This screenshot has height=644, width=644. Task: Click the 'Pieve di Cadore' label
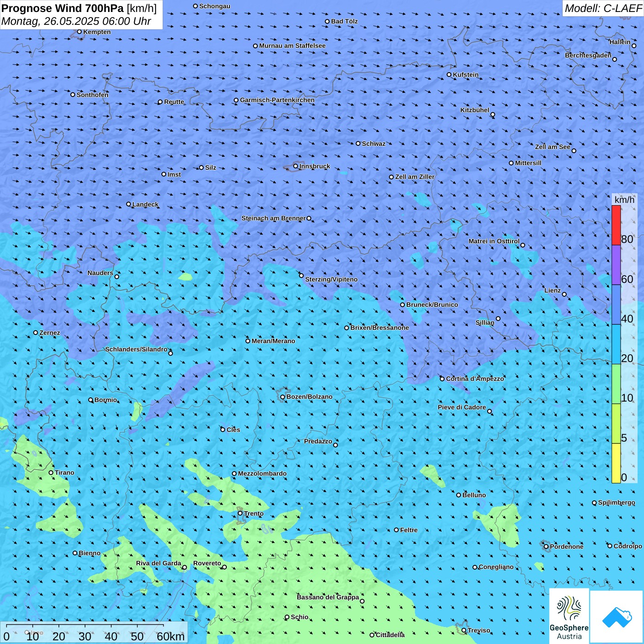pos(462,407)
